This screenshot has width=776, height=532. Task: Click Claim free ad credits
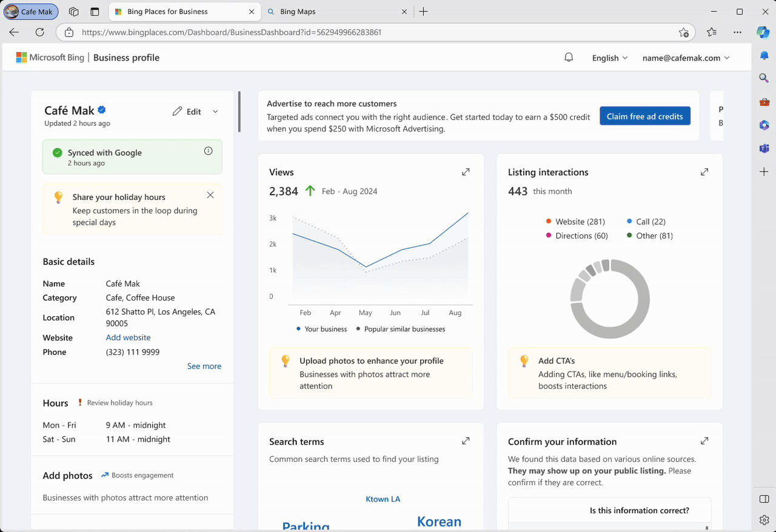pos(644,116)
